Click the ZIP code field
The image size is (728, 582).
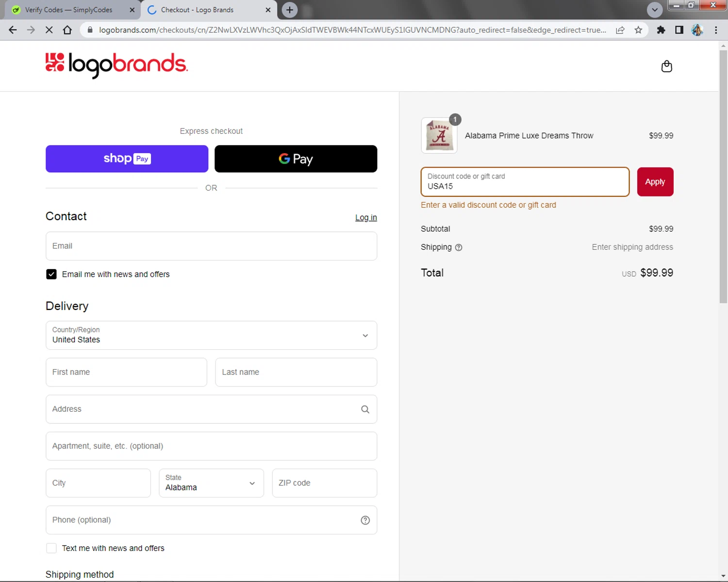pos(324,483)
